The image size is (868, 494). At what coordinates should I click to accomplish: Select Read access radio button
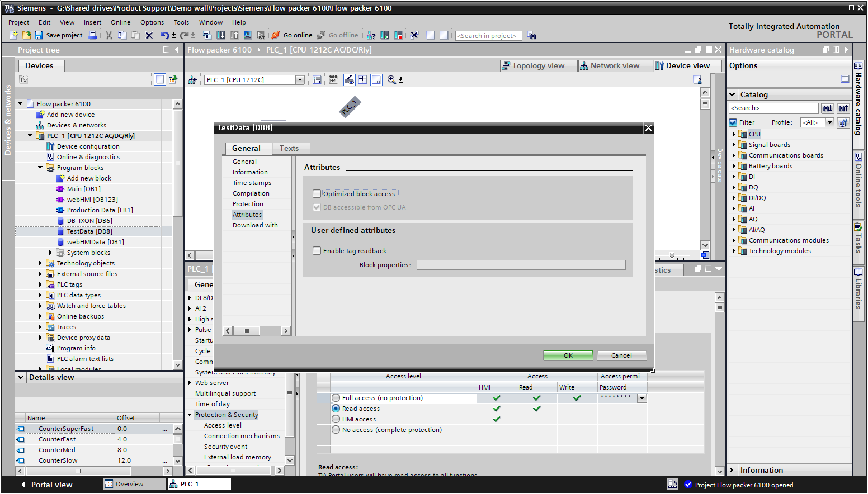(x=336, y=408)
